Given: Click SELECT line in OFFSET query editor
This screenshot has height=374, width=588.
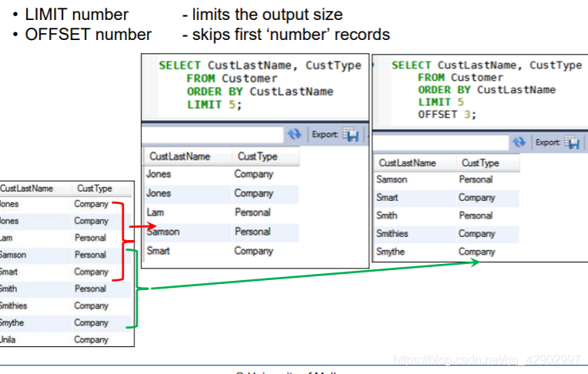Looking at the screenshot, I should click(x=486, y=65).
